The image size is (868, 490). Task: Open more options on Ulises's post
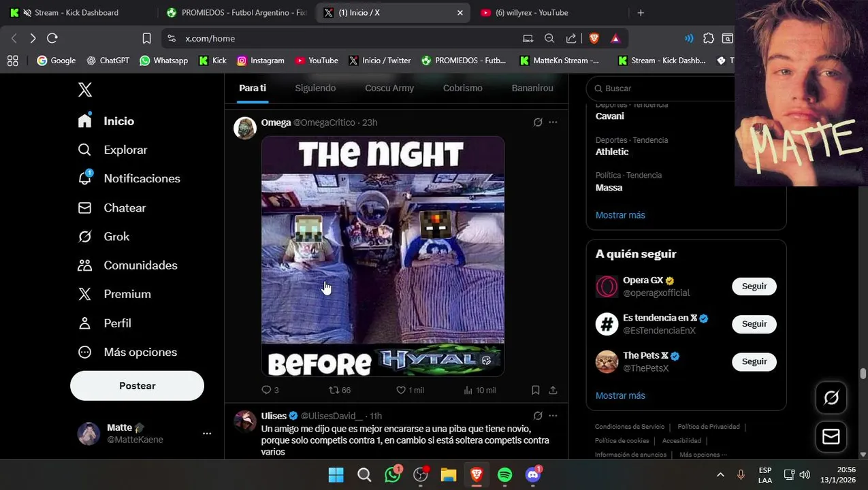click(x=553, y=416)
